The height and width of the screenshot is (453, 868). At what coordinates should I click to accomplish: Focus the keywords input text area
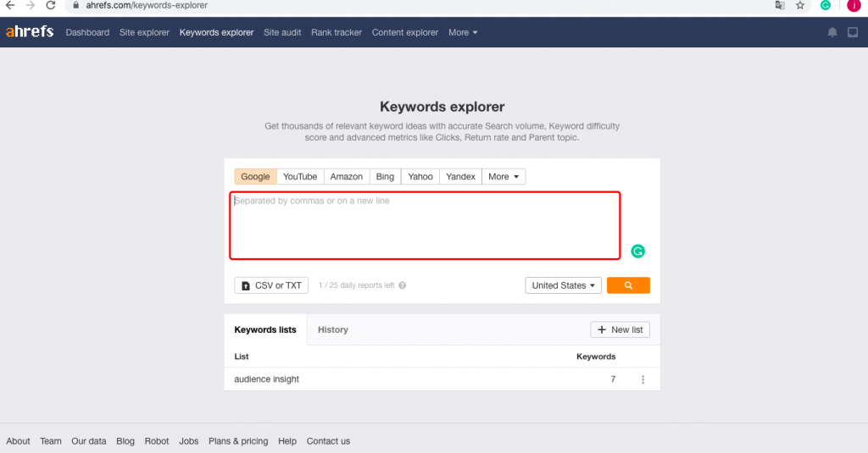point(426,226)
